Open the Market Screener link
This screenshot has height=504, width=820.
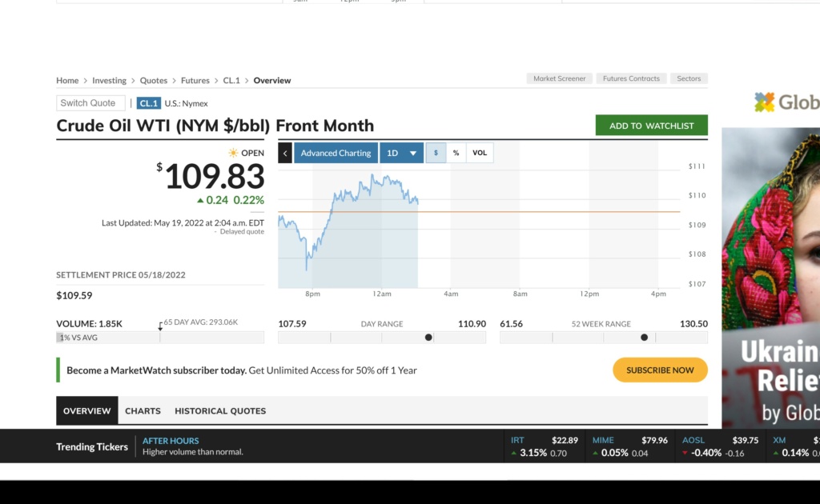click(559, 78)
